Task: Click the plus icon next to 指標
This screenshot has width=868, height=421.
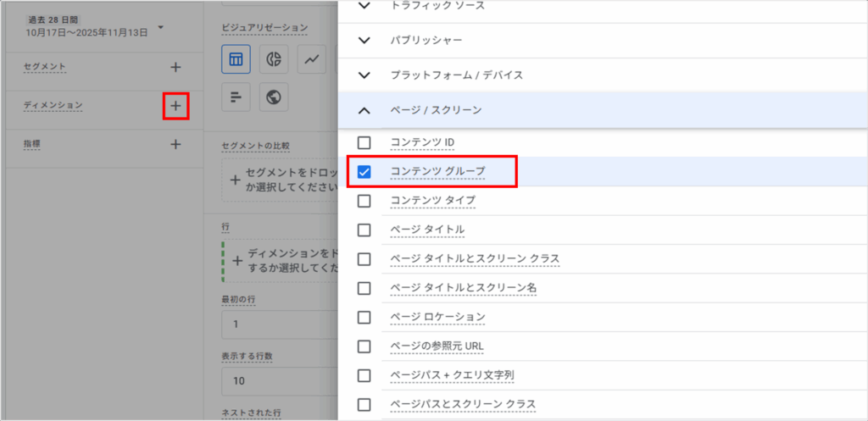Action: pos(175,144)
